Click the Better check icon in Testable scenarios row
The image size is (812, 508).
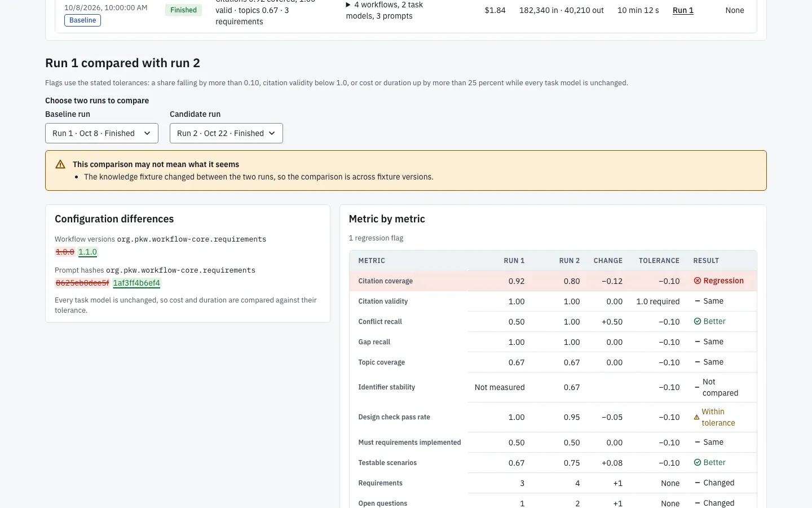tap(698, 462)
